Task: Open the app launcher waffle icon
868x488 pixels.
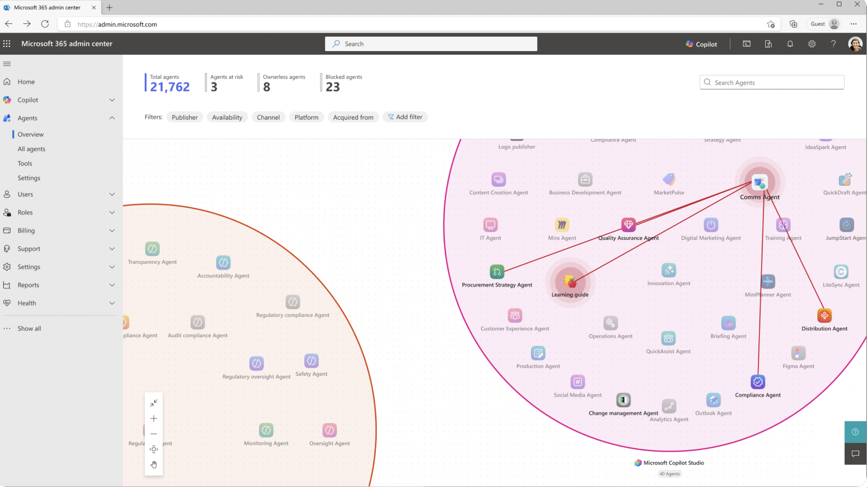Action: pos(7,44)
